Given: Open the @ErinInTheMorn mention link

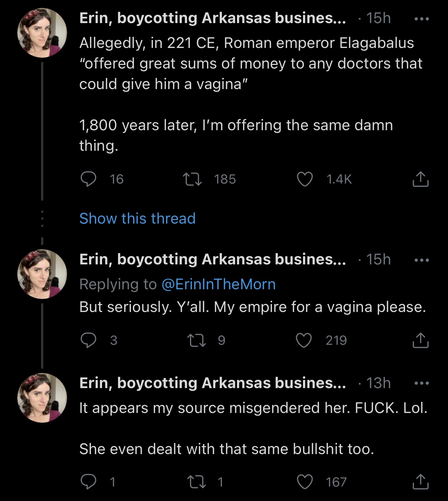Looking at the screenshot, I should (x=219, y=284).
